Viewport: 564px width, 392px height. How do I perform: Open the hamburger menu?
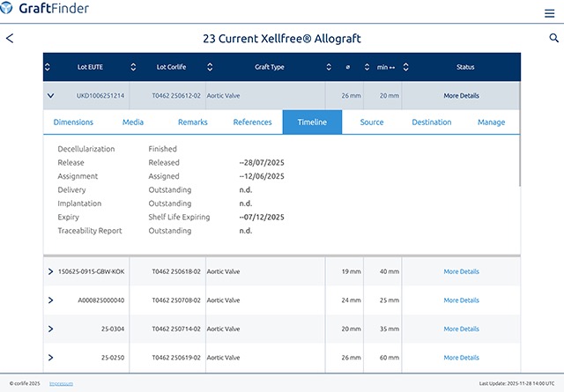(x=550, y=13)
